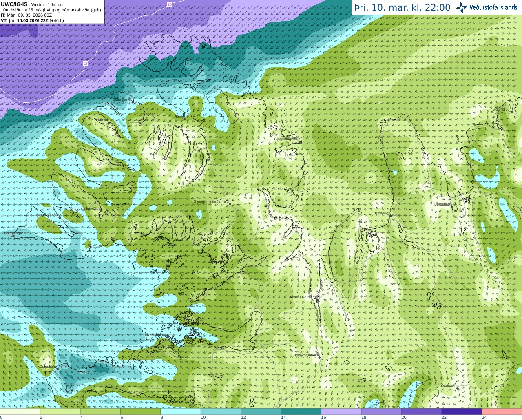
Task: Click the legend value '24'
Action: tap(484, 417)
